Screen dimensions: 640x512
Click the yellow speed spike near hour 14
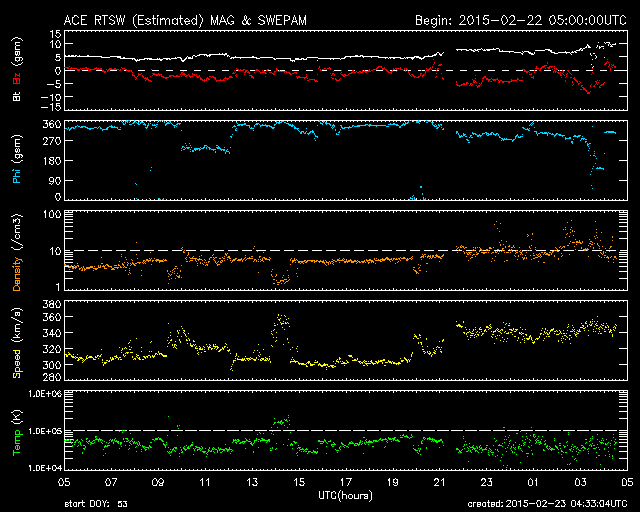tap(281, 322)
